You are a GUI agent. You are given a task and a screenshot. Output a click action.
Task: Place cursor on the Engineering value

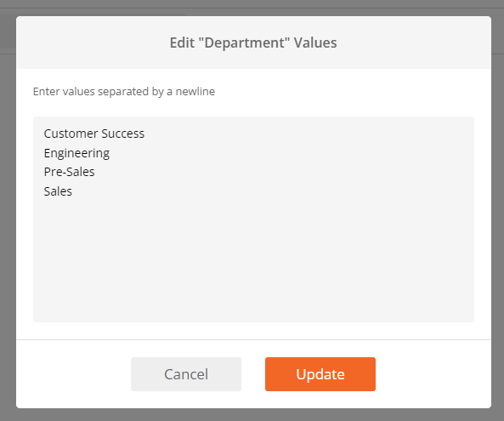click(76, 153)
